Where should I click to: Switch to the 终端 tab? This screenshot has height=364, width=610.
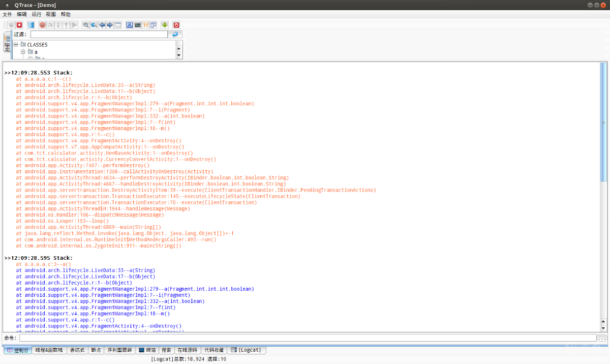pos(147,350)
